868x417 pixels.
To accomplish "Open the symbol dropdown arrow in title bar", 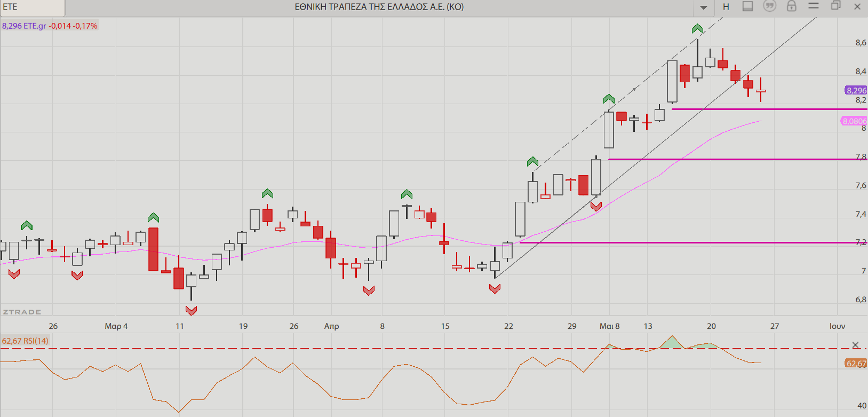I will click(703, 7).
